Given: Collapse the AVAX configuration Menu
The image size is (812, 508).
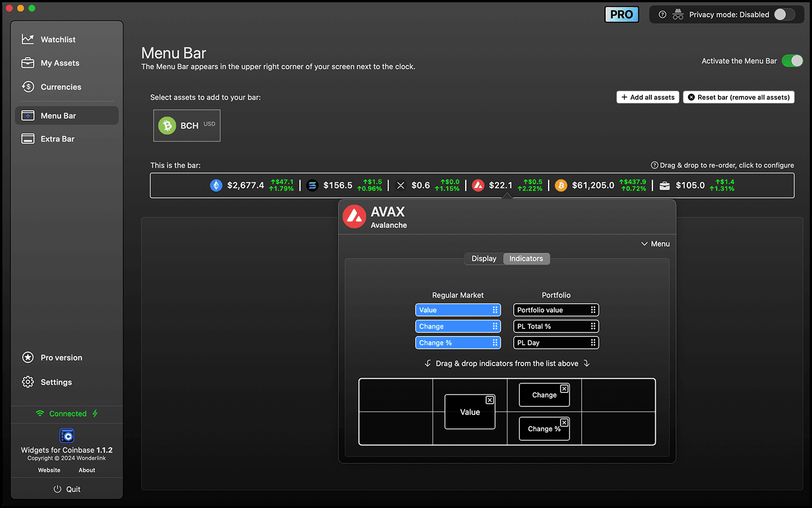Looking at the screenshot, I should (x=655, y=243).
